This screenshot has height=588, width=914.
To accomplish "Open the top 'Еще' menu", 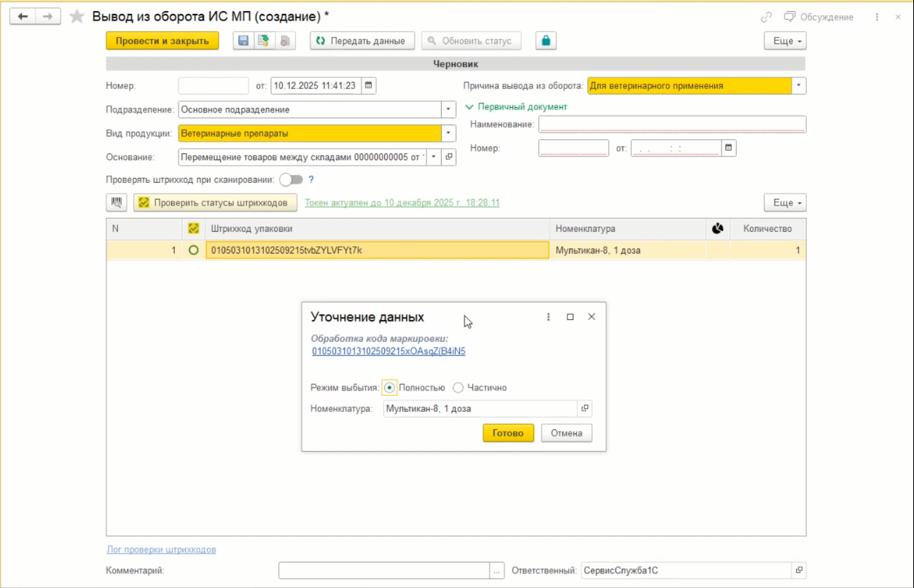I will click(x=784, y=42).
